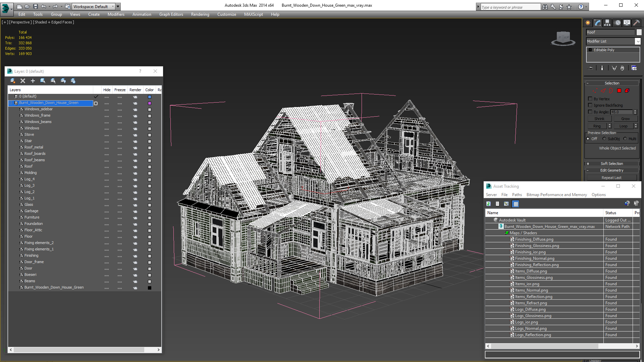Click the Grow selection button

(625, 119)
